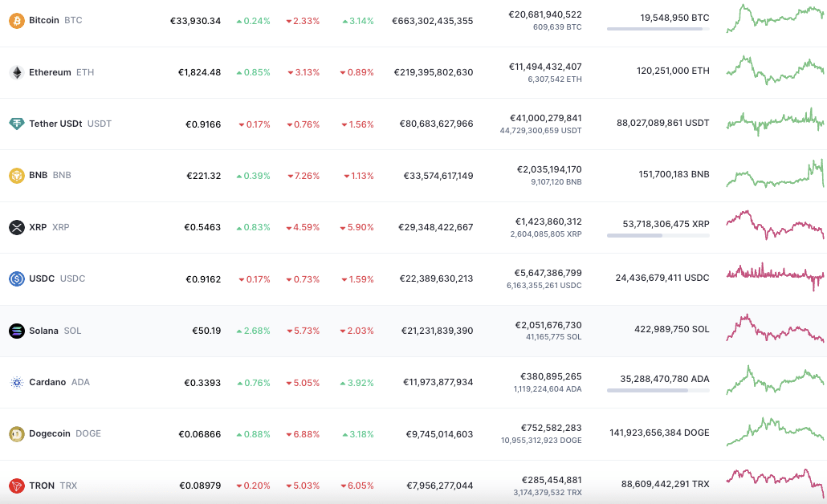The height and width of the screenshot is (504, 827).
Task: Go to Tether USDt details
Action: (55, 124)
